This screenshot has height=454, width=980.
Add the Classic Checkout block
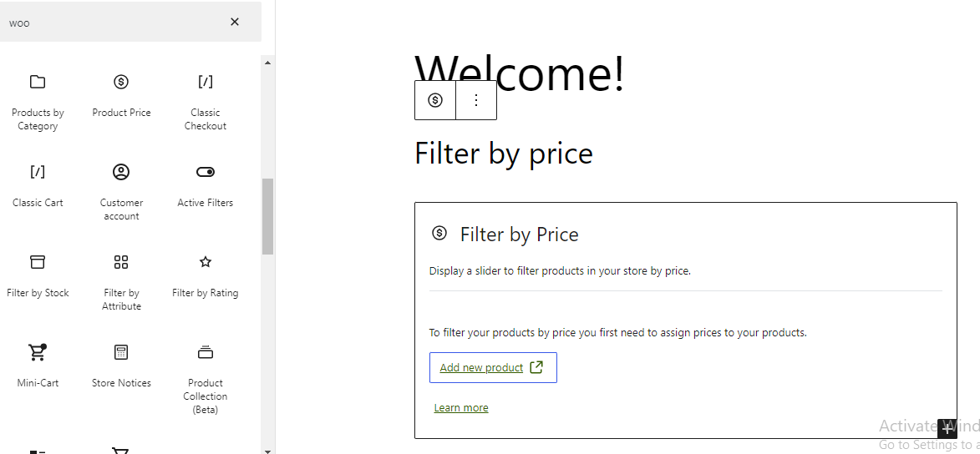coord(205,102)
